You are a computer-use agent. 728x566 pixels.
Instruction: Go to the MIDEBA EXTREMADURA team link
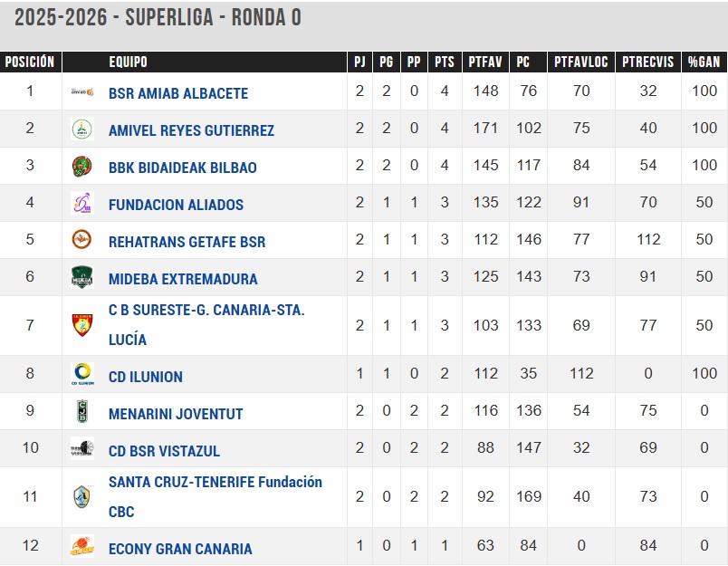tap(183, 279)
